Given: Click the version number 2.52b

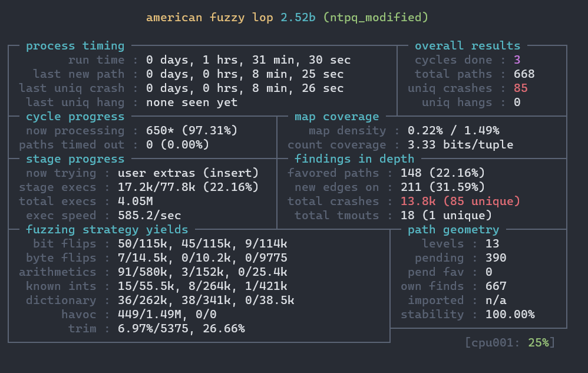Looking at the screenshot, I should [x=298, y=18].
